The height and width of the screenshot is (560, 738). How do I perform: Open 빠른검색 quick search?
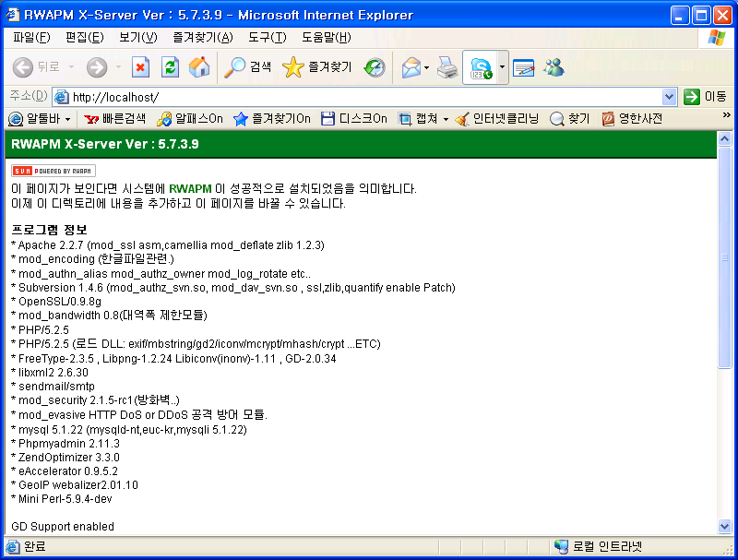tap(114, 119)
